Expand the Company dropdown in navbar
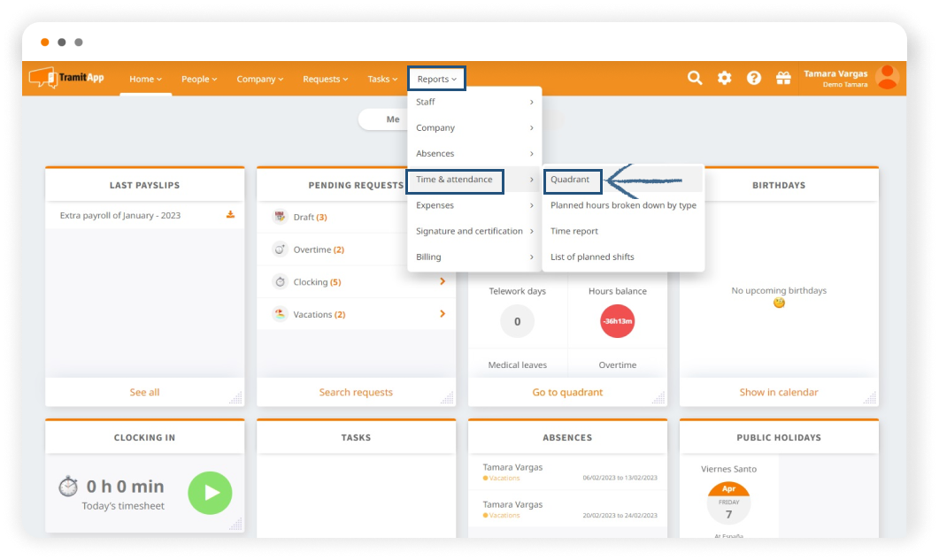Viewport: 939px width, 560px height. tap(259, 79)
